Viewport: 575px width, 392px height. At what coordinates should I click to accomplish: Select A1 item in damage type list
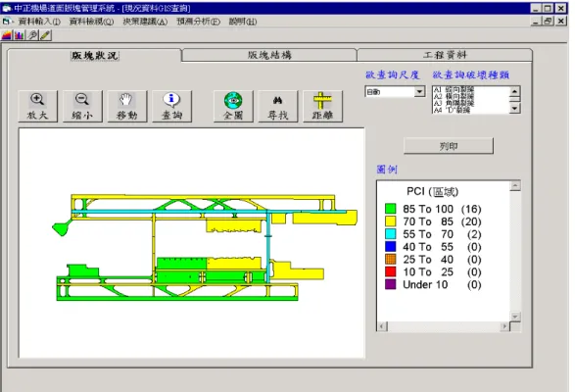click(454, 89)
